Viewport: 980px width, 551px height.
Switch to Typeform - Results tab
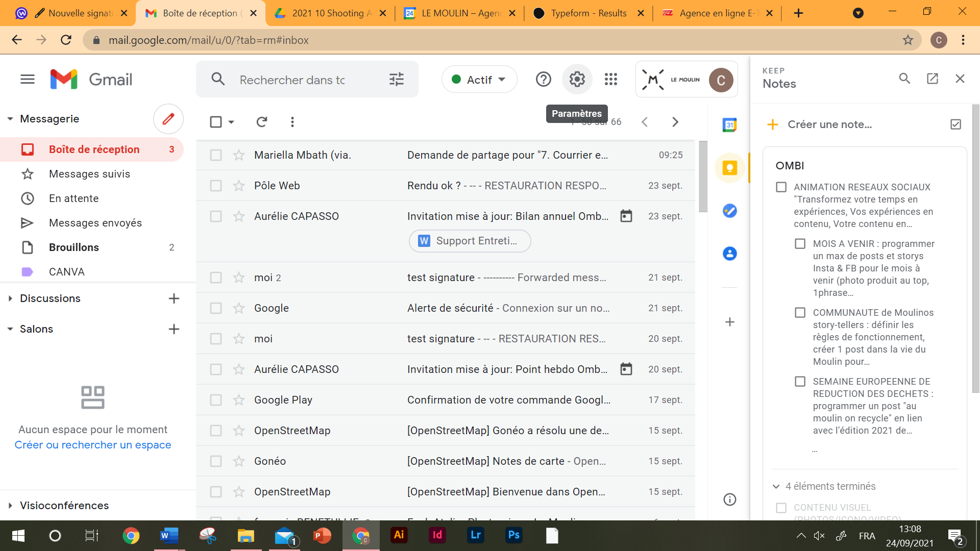pos(588,13)
